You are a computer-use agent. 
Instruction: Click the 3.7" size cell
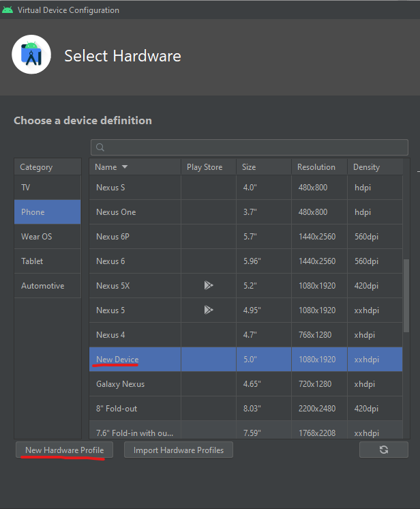click(x=264, y=212)
